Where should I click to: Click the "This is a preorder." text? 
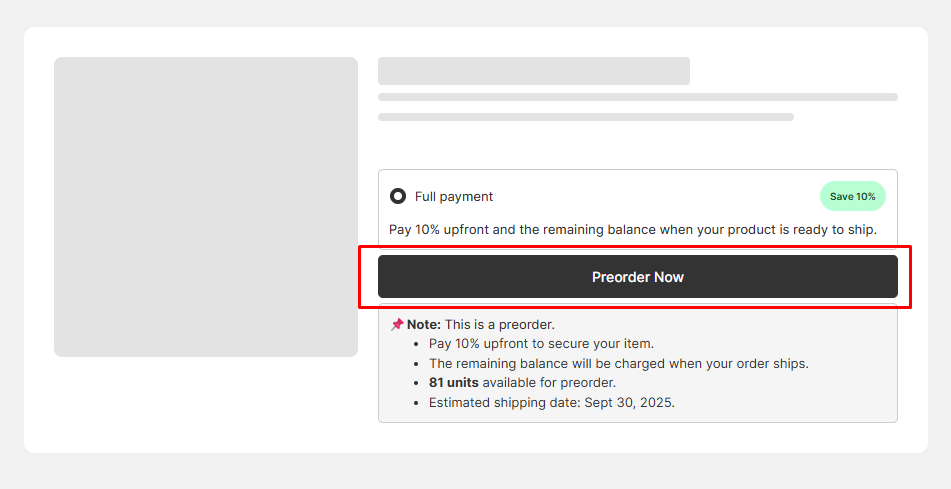499,324
